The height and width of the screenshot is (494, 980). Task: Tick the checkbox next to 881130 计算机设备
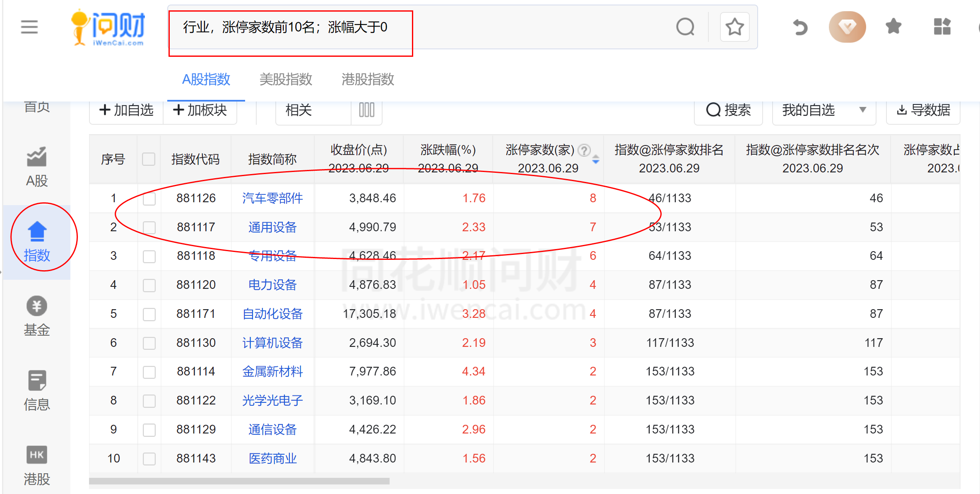pyautogui.click(x=149, y=343)
